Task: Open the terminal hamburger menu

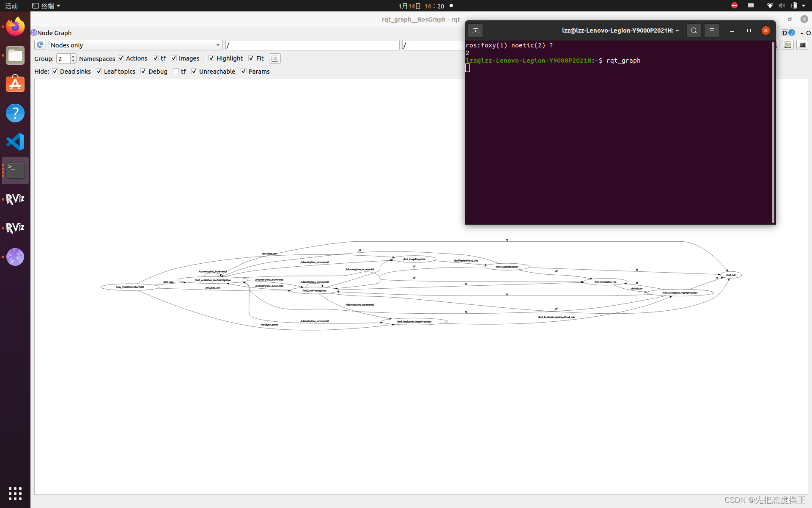Action: (x=712, y=30)
